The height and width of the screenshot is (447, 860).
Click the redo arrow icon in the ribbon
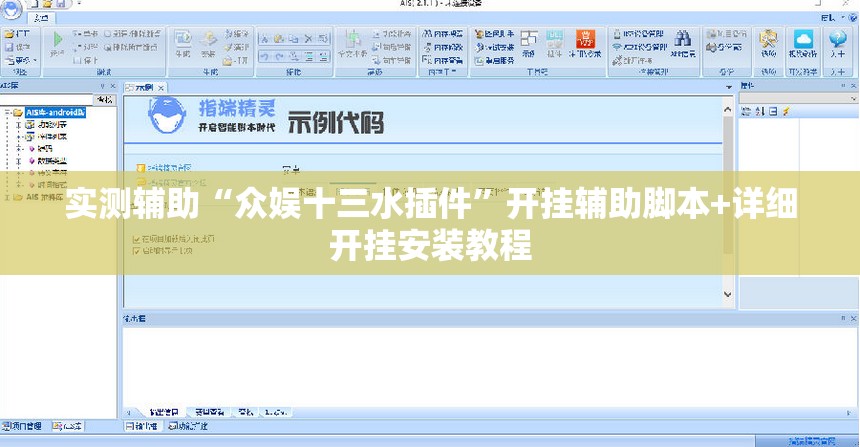[280, 56]
